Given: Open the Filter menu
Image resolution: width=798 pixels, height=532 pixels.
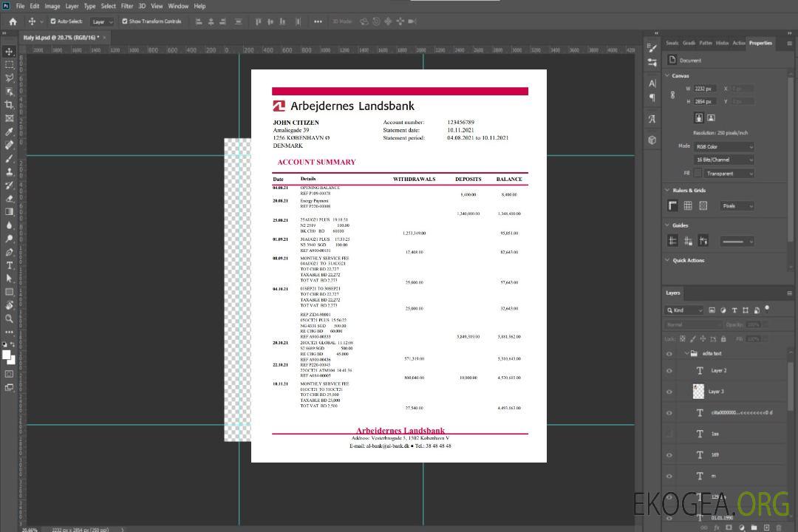Looking at the screenshot, I should click(x=127, y=6).
